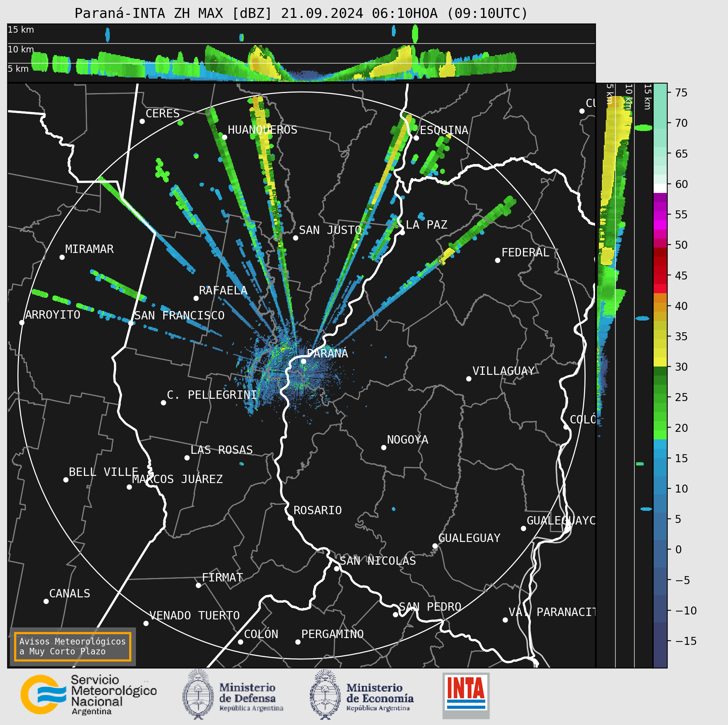Click the 5 km label in top profile
The width and height of the screenshot is (728, 725).
pos(18,69)
